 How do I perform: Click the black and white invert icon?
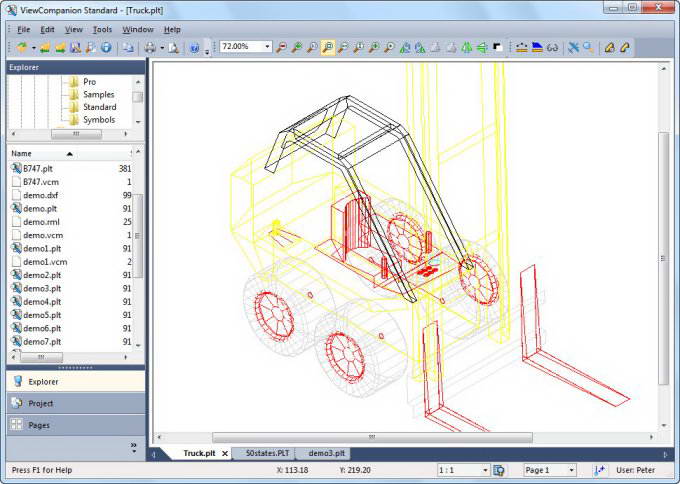497,47
